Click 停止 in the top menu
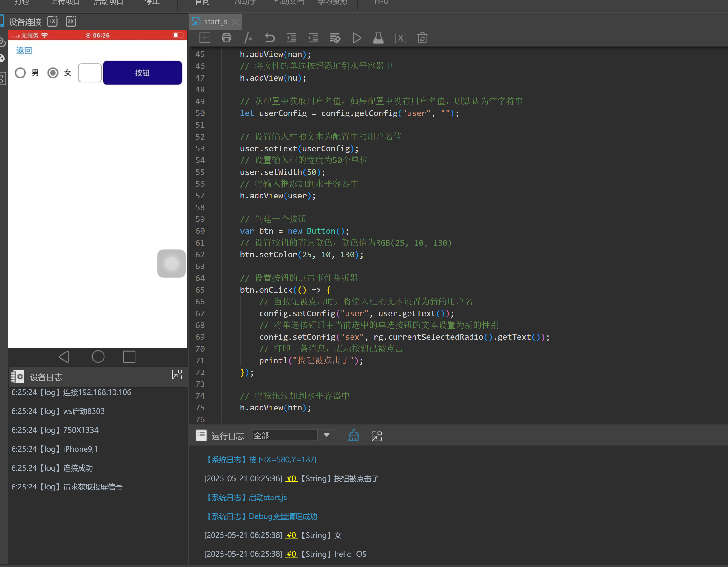The height and width of the screenshot is (567, 728). tap(152, 2)
